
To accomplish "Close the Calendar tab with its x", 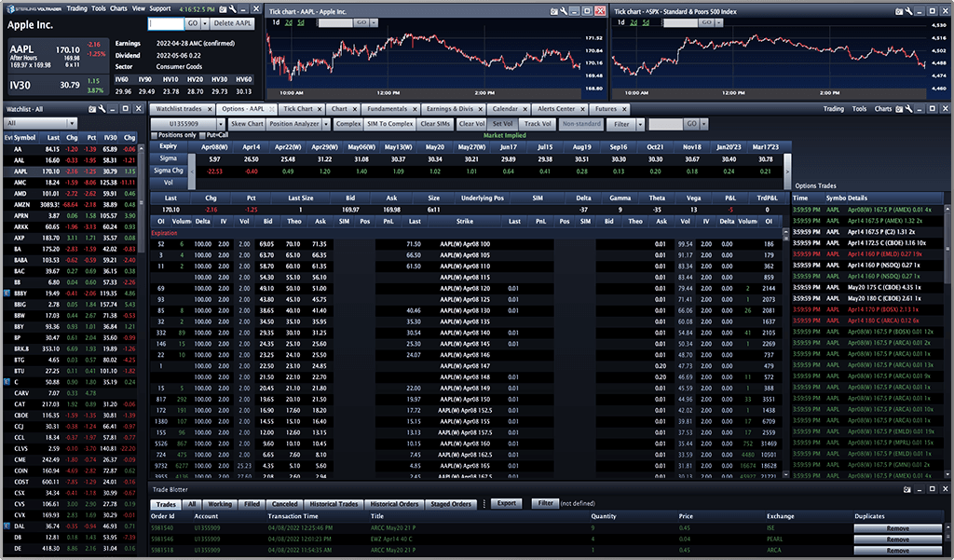I will (x=525, y=110).
